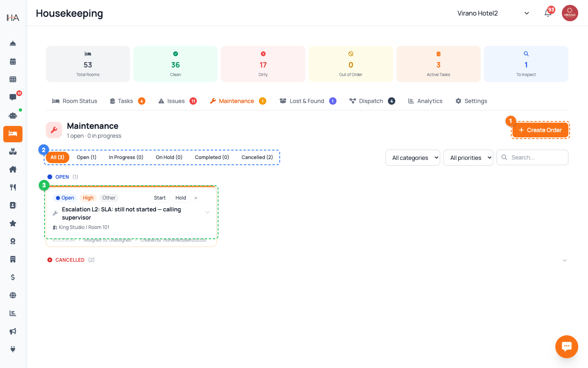Viewport: 588px width, 368px height.
Task: Click the Escalation L2 order title text
Action: (121, 213)
